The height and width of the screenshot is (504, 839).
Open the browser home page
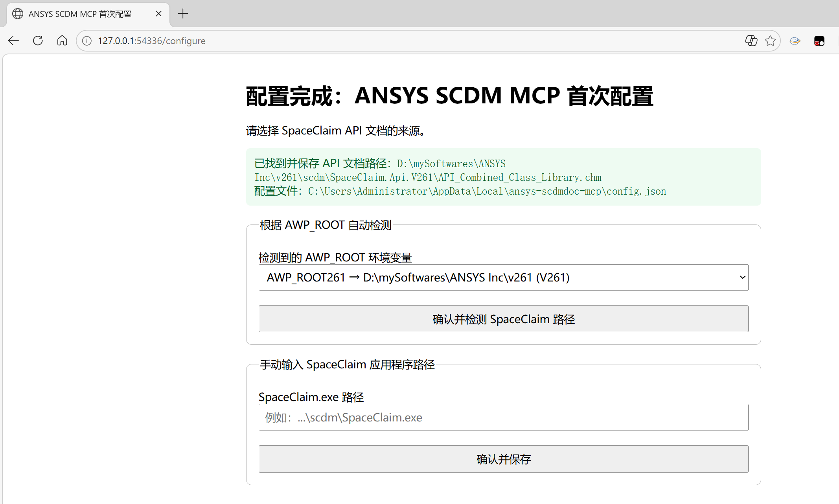62,40
